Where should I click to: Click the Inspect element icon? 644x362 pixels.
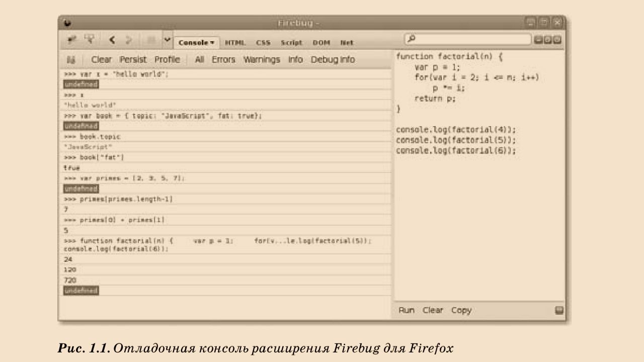coord(90,39)
